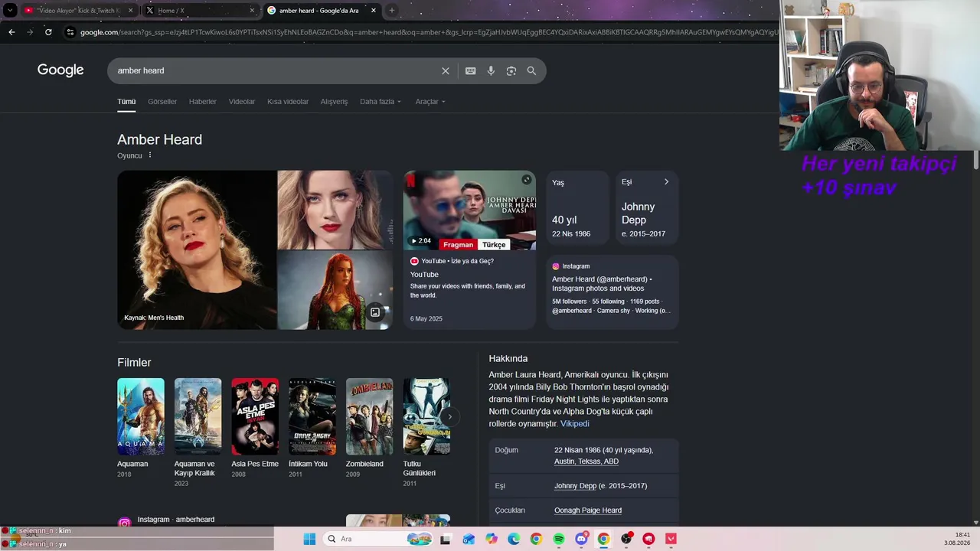Open the Austin, Teksas, ABD link

click(x=586, y=461)
